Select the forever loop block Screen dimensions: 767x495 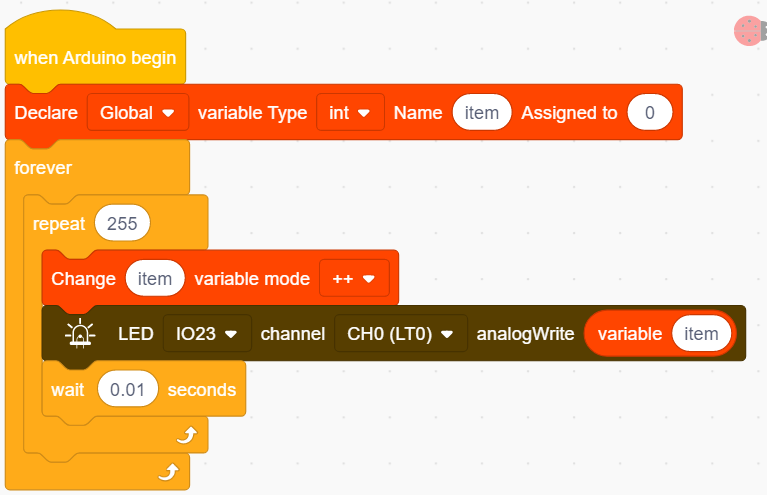43,168
